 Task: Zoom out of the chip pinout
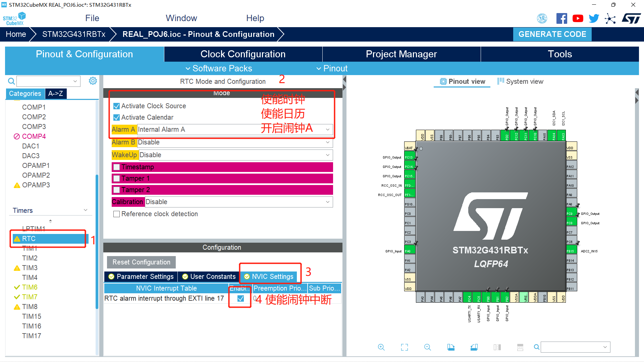coord(427,347)
